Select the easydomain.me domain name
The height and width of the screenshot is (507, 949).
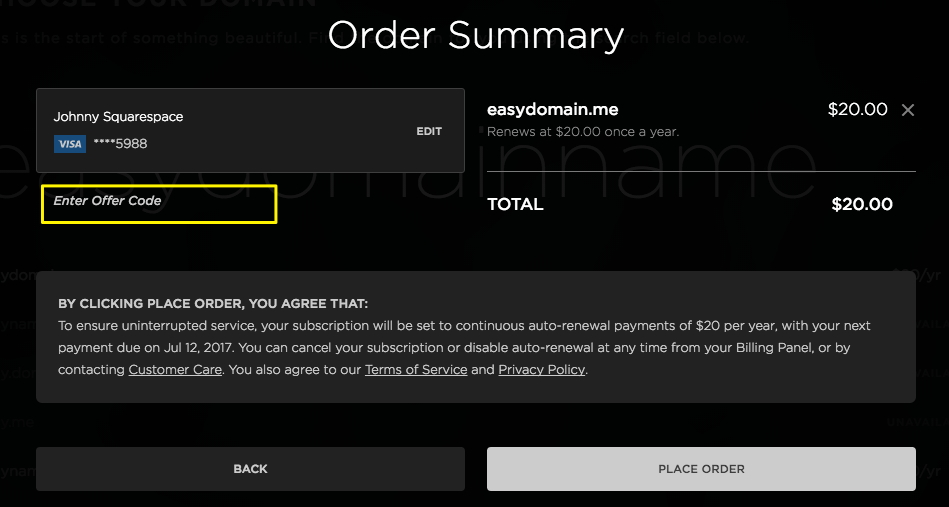553,110
